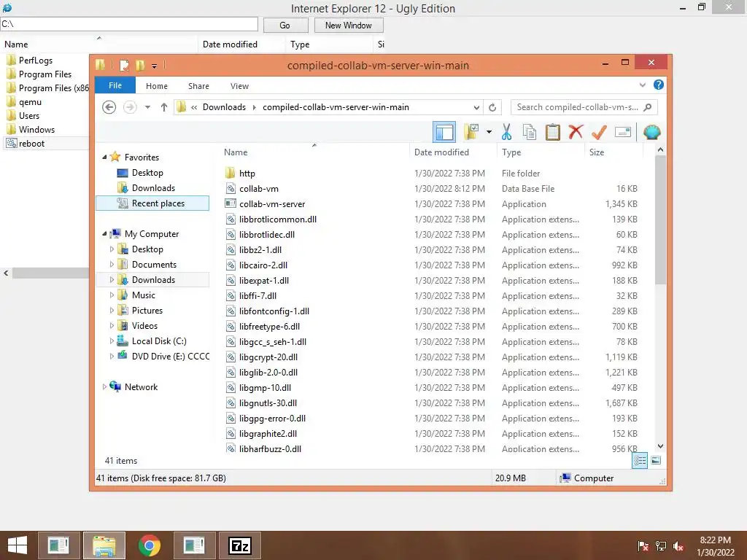The width and height of the screenshot is (747, 560).
Task: Click the New Window button in Internet Explorer
Action: tap(348, 26)
